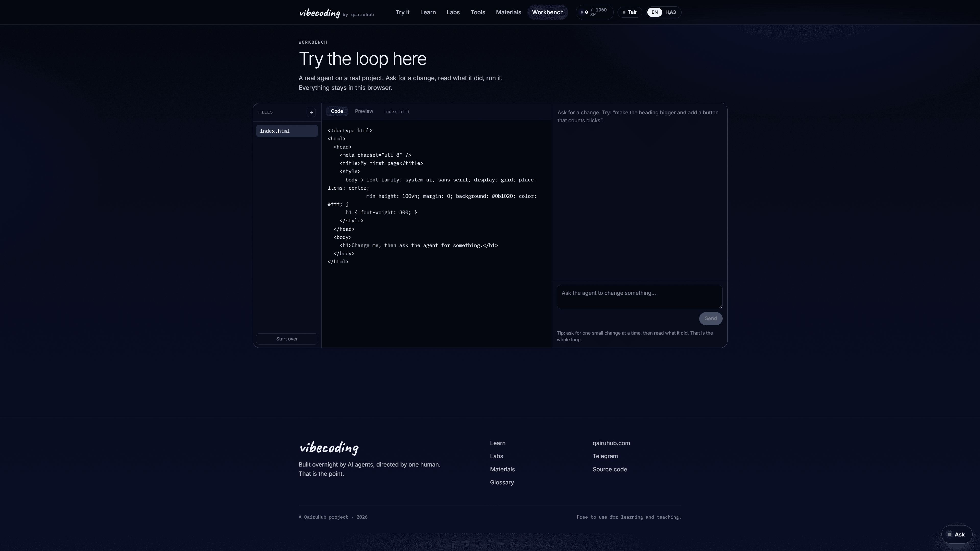Viewport: 980px width, 551px height.
Task: Switch language to EN
Action: (x=654, y=12)
